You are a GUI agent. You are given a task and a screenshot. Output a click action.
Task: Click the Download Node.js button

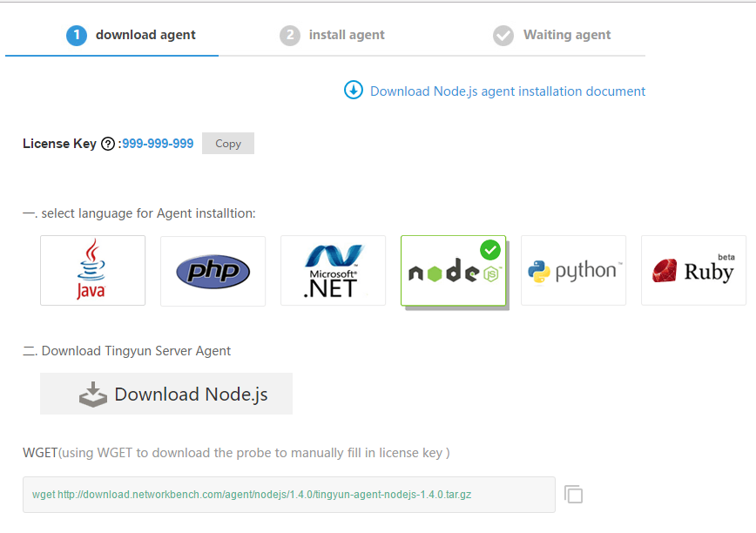point(166,395)
